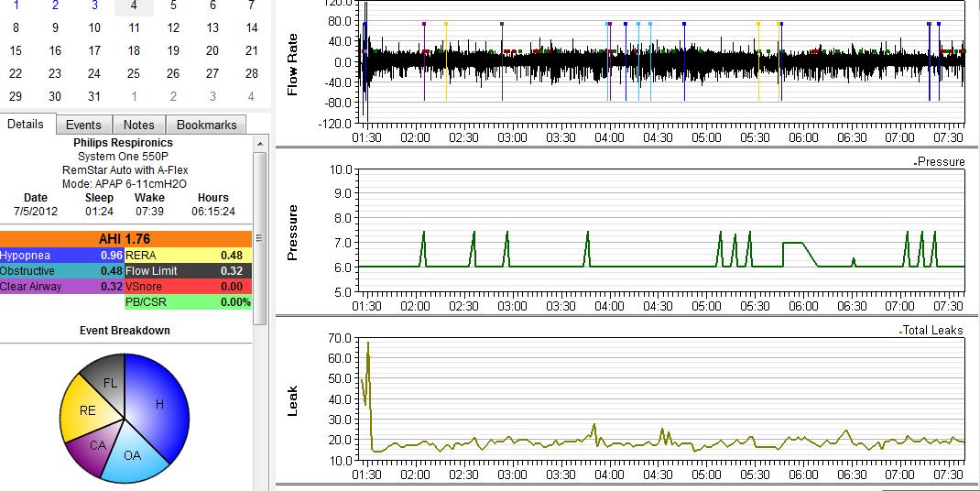Click the red VSnore stat row
Screen dimensions: 980x491
click(x=188, y=287)
